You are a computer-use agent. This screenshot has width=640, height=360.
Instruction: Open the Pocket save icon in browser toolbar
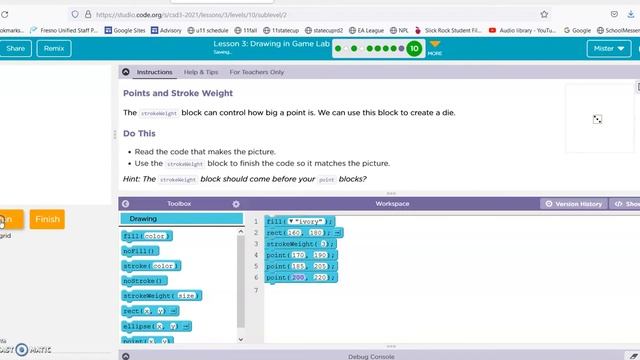tap(614, 14)
